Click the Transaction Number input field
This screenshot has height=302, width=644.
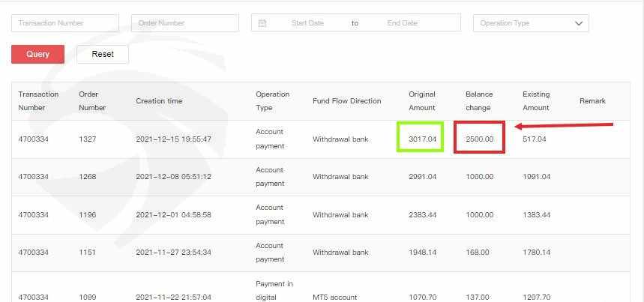(65, 23)
